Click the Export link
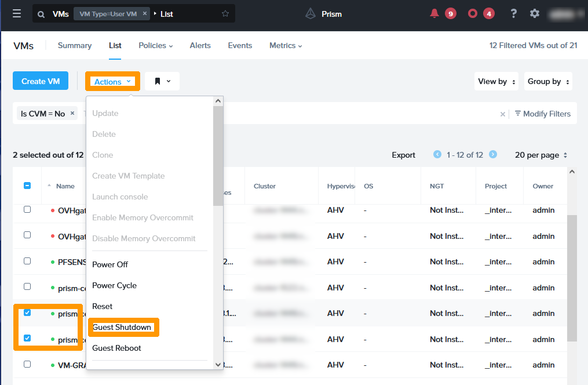This screenshot has width=588, height=385. pyautogui.click(x=403, y=155)
